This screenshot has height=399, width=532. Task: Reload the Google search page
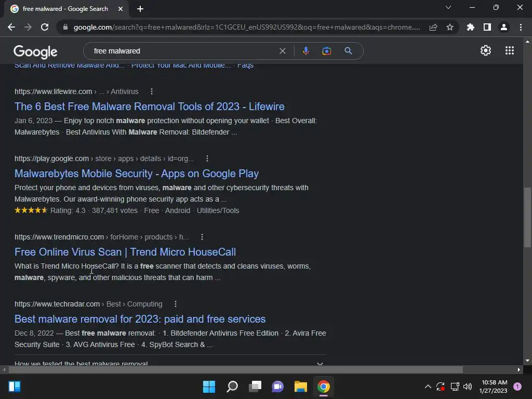[x=45, y=27]
